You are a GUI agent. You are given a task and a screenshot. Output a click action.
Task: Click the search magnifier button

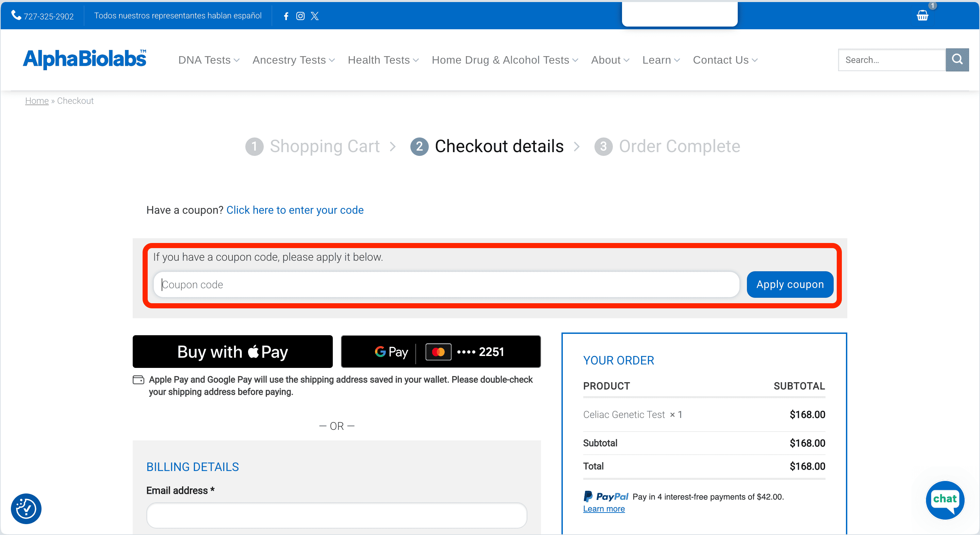coord(957,60)
